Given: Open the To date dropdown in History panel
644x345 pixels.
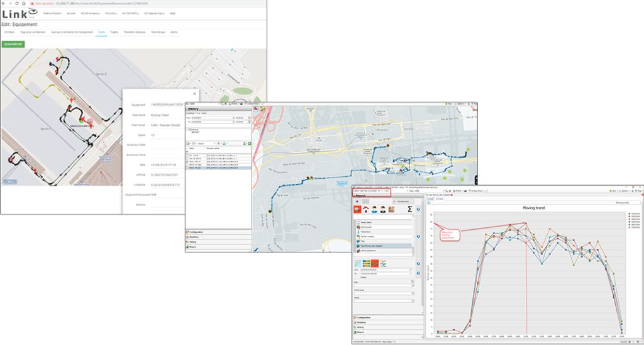Looking at the screenshot, I should 234,122.
